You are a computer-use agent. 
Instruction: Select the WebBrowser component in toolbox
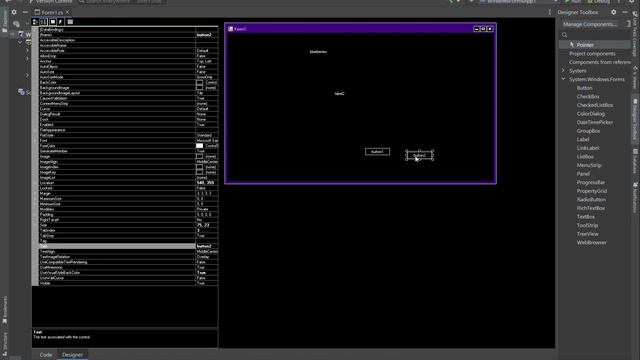[591, 242]
